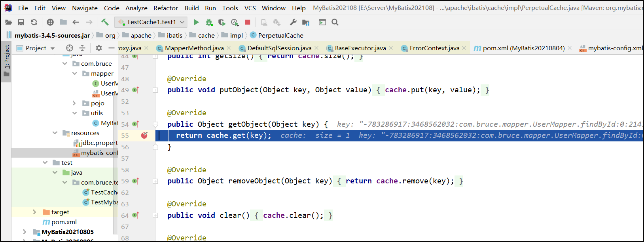Stop the process with red square
644x242 pixels.
click(248, 22)
